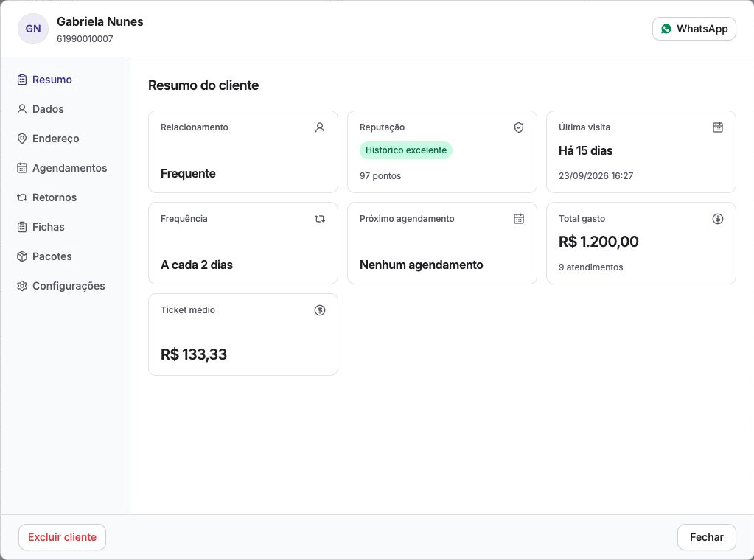Click the repeat icon on Frequência card
The height and width of the screenshot is (560, 754).
(x=320, y=219)
